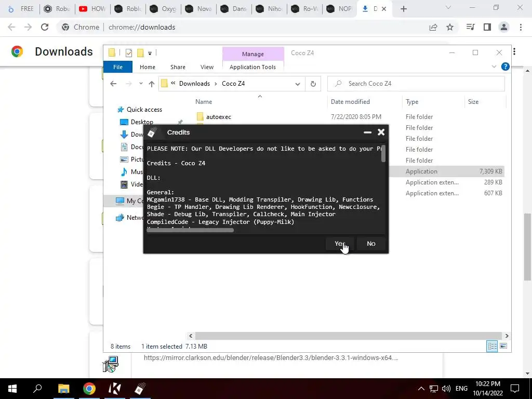532x399 pixels.
Task: Open the Application Tools tab
Action: tap(252, 67)
